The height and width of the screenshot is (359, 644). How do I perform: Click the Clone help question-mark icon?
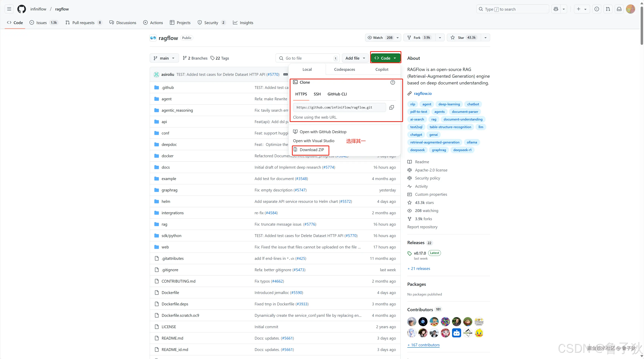pyautogui.click(x=393, y=82)
